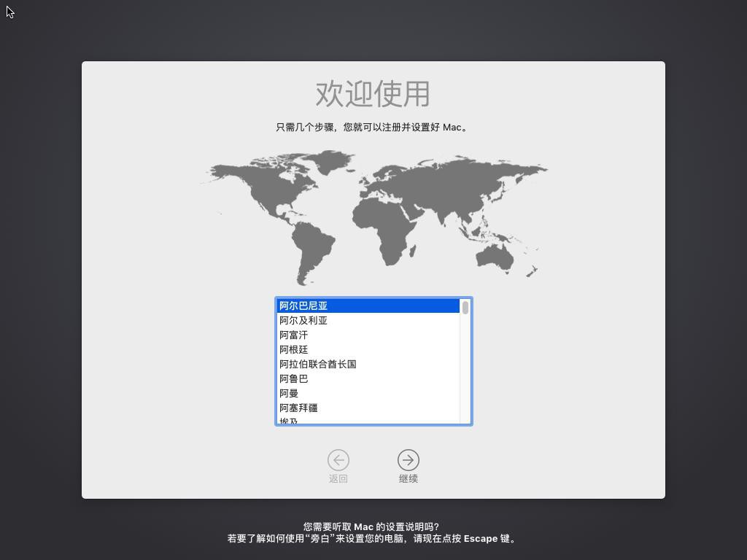Click the country list scrollbar thumb
Viewport: 747px width, 560px height.
(x=465, y=308)
